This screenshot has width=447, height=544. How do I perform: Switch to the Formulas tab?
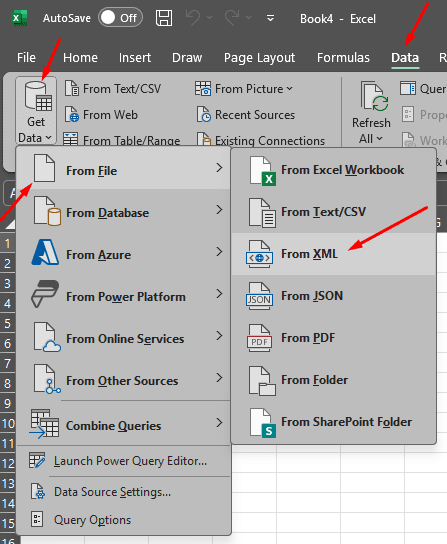343,58
